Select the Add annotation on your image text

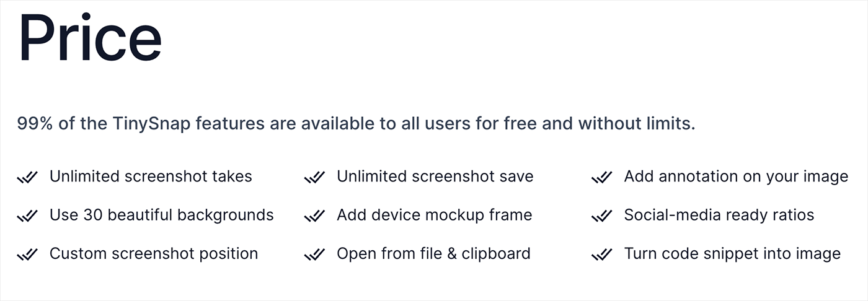pyautogui.click(x=736, y=177)
